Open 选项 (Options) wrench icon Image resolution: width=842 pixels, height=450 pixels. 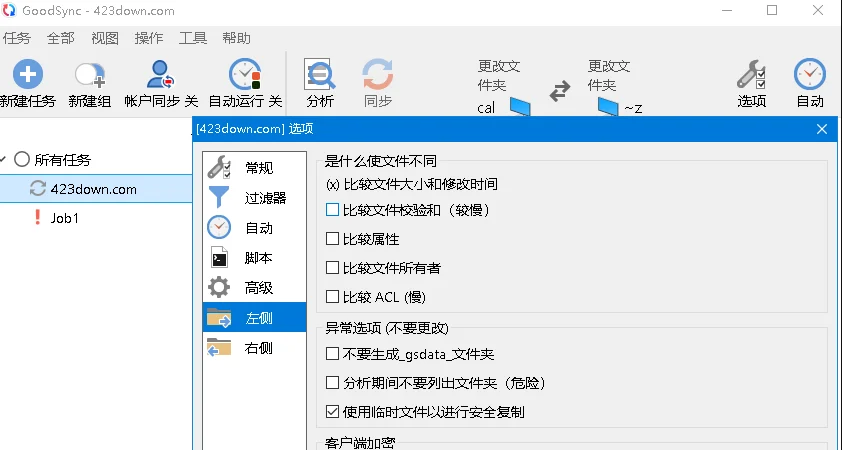[752, 75]
